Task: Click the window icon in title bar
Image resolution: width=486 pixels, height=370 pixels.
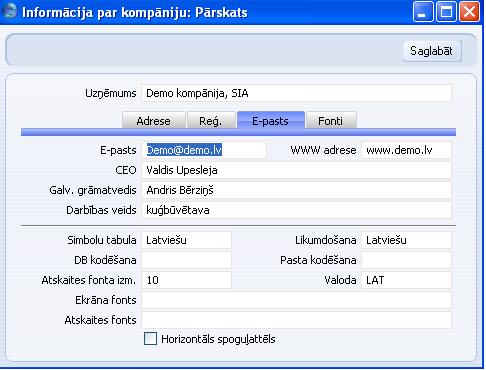Action: (9, 12)
